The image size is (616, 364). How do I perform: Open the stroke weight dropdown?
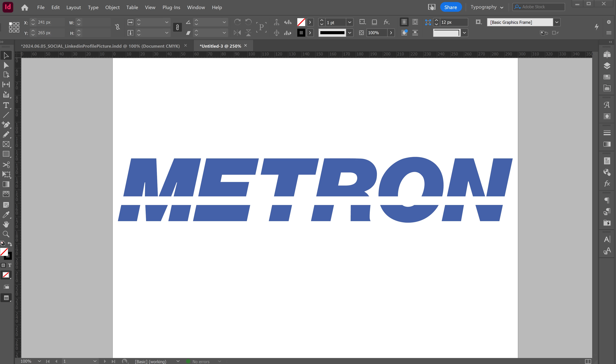350,22
